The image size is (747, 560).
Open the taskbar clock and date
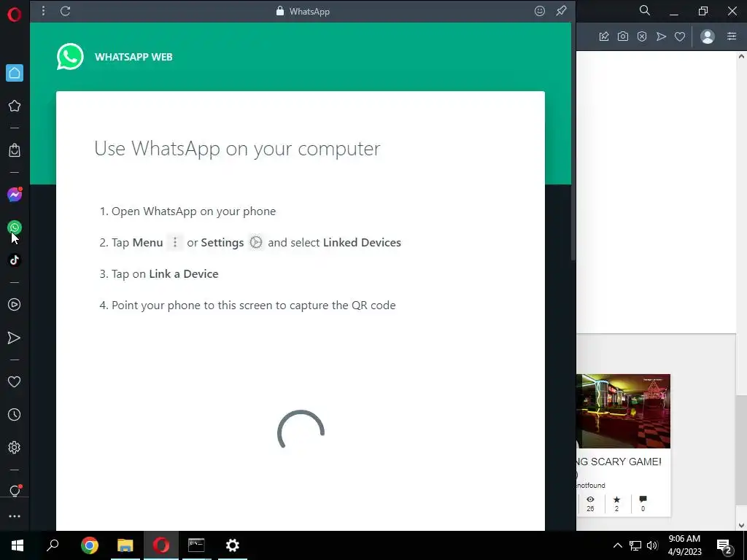[684, 545]
